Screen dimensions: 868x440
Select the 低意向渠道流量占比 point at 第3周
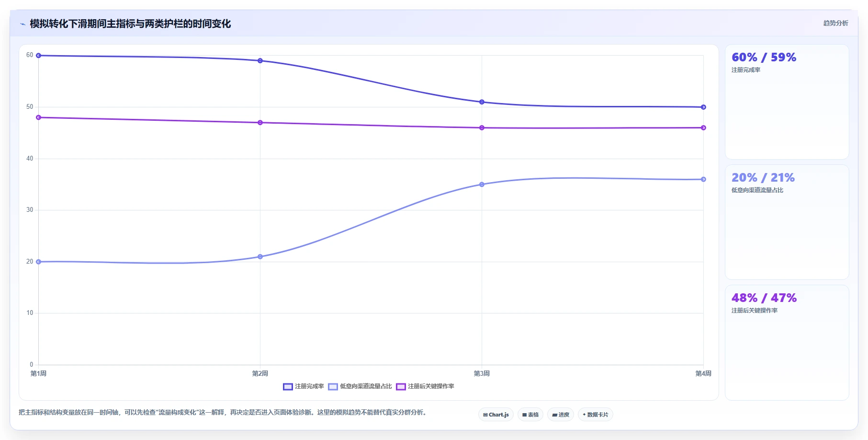coord(482,185)
